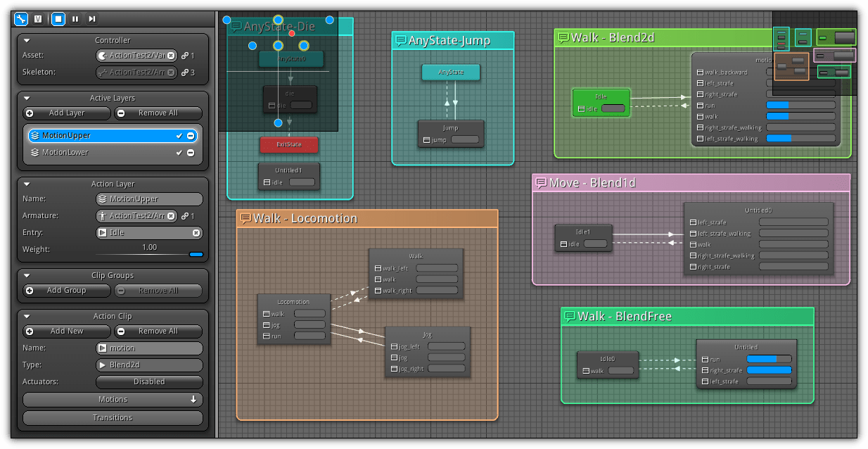Select the wrench tool in the top toolbar
Image resolution: width=868 pixels, height=449 pixels.
(21, 19)
